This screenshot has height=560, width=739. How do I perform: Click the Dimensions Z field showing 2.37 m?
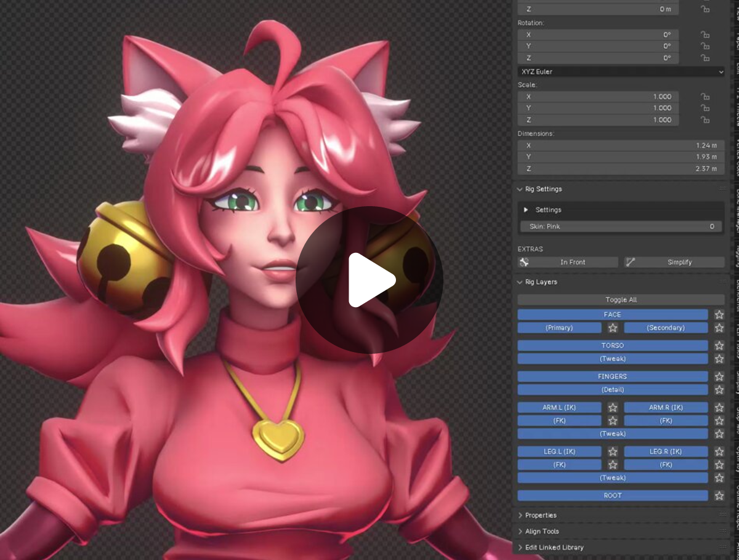coord(621,169)
